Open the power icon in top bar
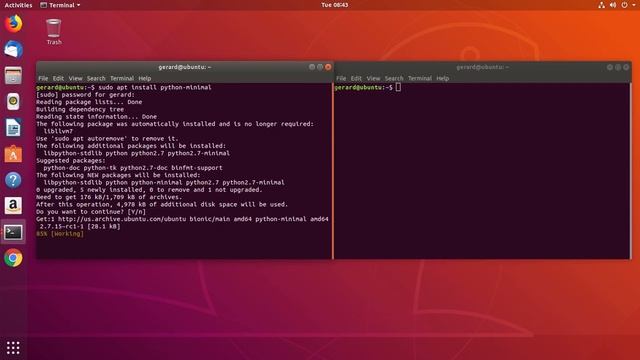 pos(624,5)
